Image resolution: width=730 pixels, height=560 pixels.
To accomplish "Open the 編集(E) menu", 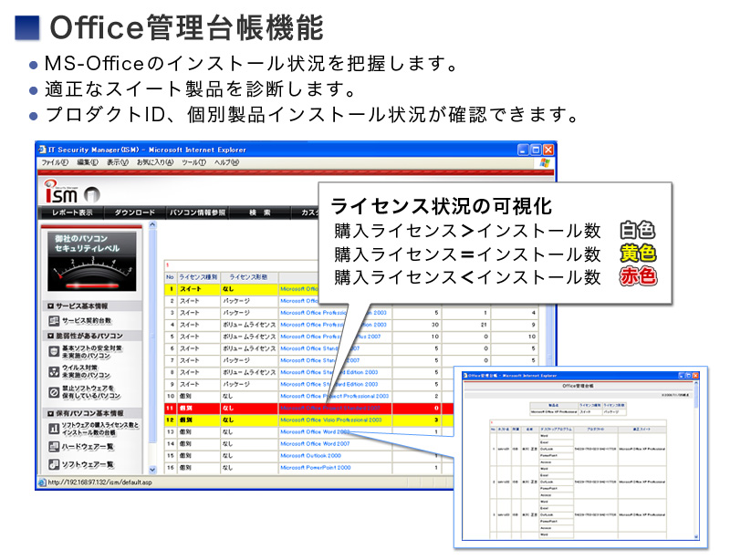I will 88,162.
